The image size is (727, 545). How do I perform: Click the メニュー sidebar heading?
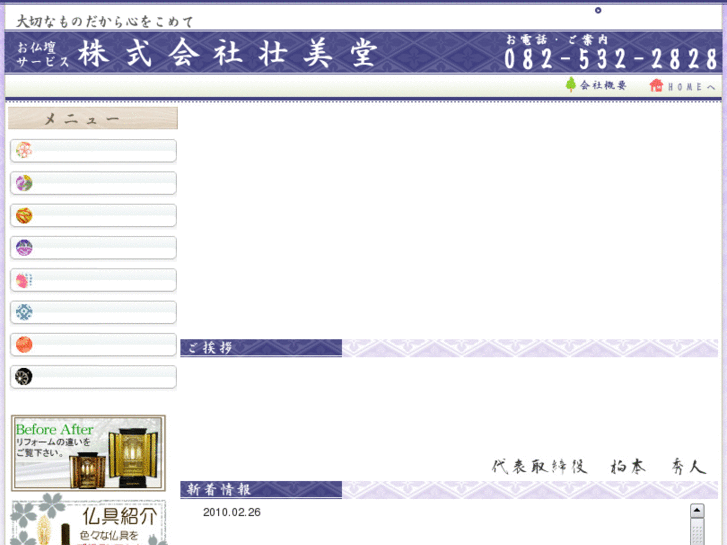click(x=93, y=118)
